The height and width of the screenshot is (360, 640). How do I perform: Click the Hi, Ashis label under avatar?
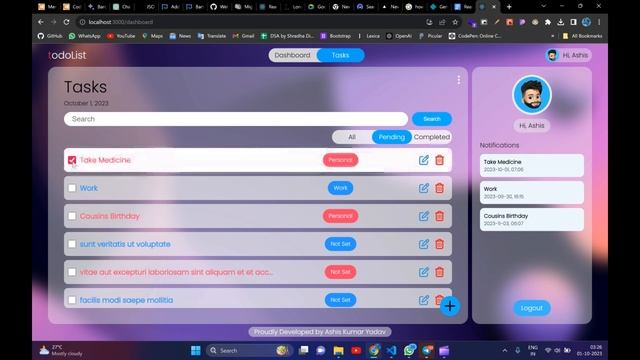point(532,126)
